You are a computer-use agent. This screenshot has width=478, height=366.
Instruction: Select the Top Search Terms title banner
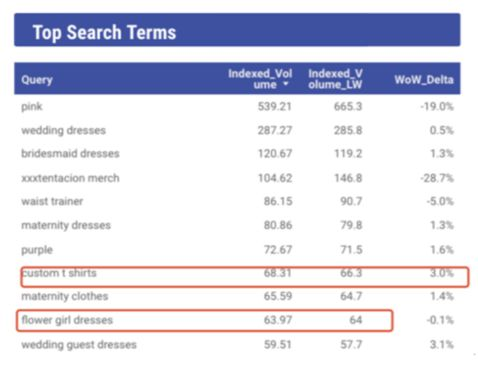237,30
